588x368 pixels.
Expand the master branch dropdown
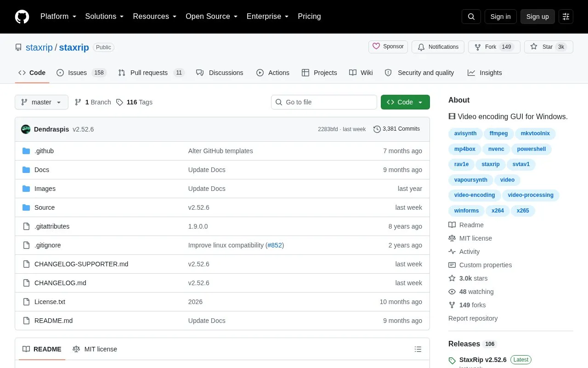coord(41,102)
